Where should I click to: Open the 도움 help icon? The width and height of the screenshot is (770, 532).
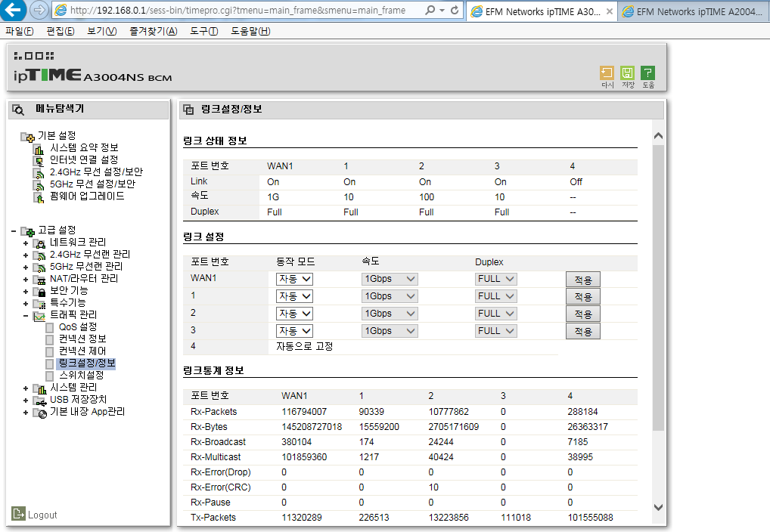[x=648, y=73]
